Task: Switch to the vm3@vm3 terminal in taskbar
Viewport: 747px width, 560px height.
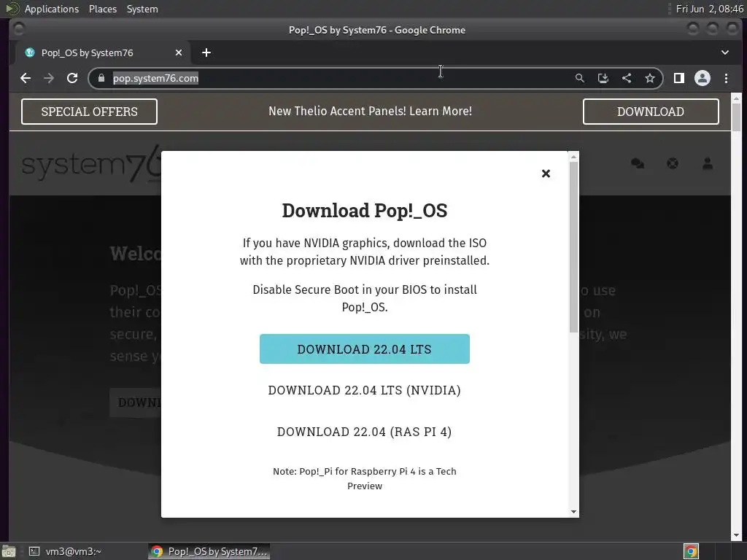Action: tap(66, 551)
